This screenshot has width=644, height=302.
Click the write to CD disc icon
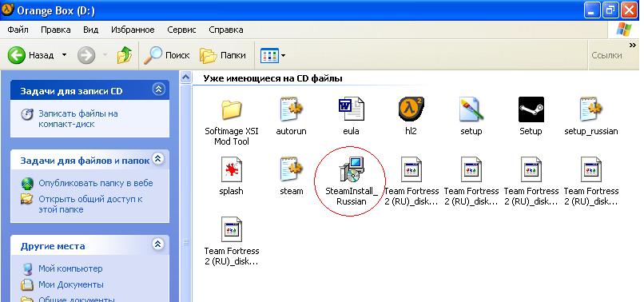(27, 113)
